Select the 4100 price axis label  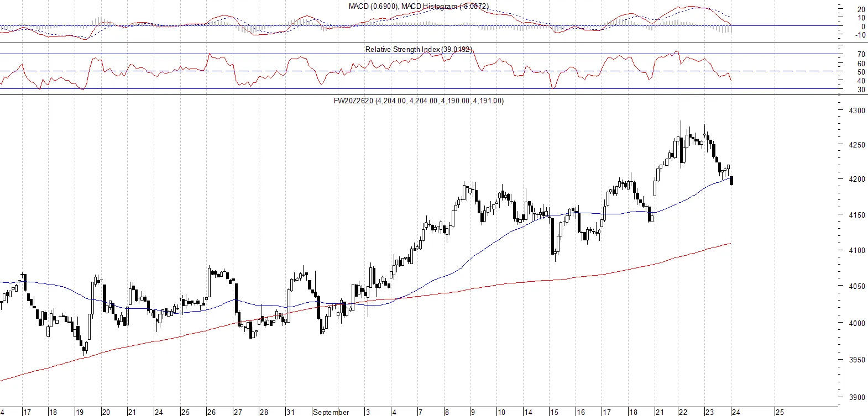click(x=857, y=250)
